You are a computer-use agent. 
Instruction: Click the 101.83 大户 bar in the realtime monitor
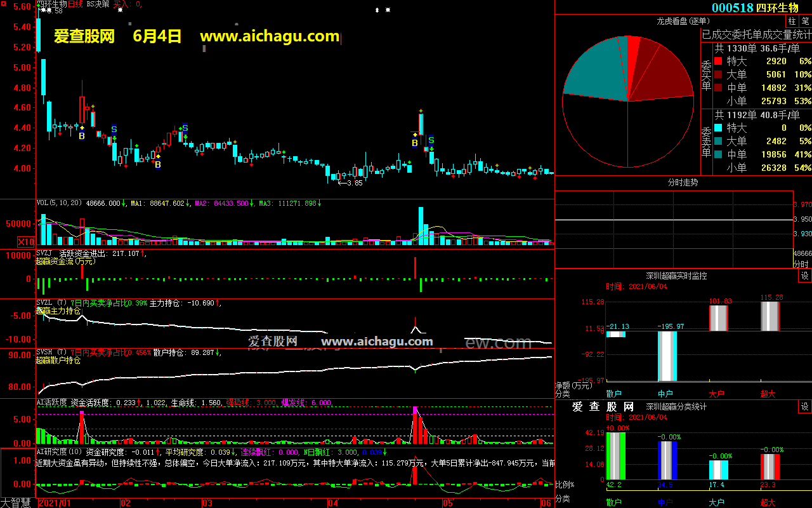[x=719, y=318]
